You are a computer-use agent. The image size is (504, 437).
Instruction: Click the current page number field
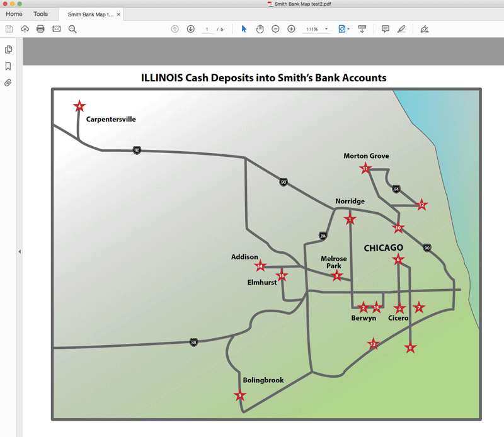coord(207,30)
